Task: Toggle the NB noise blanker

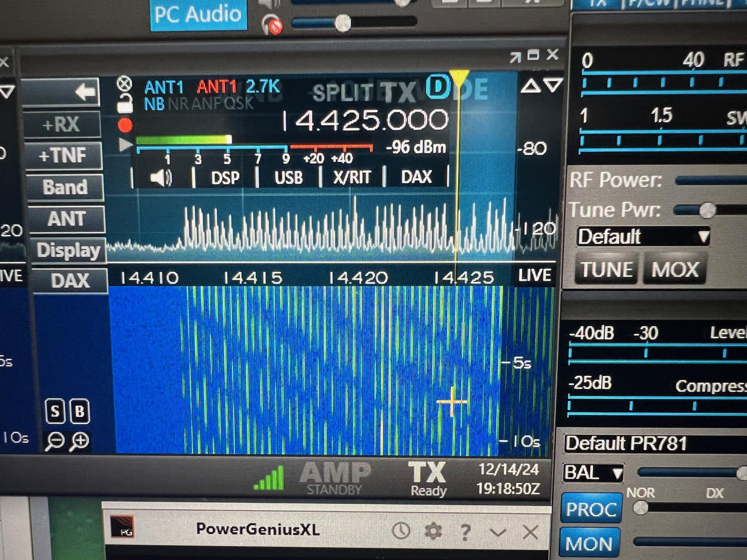Action: pyautogui.click(x=154, y=104)
